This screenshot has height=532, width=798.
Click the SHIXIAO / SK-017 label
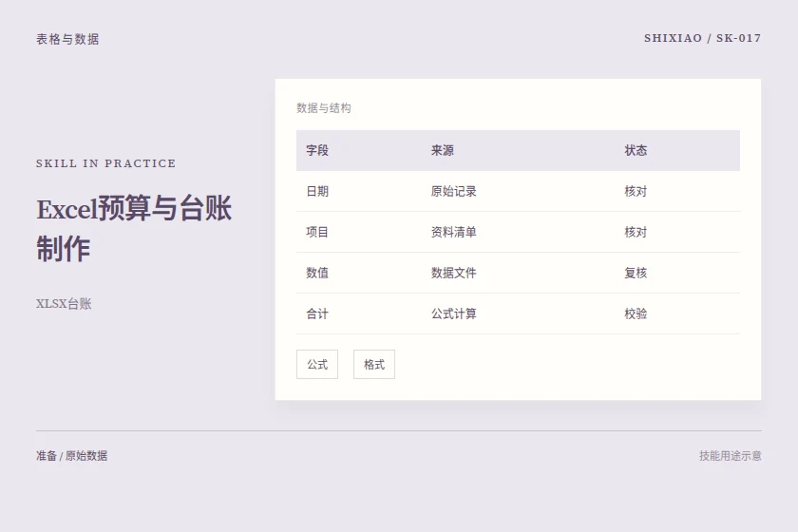coord(702,38)
